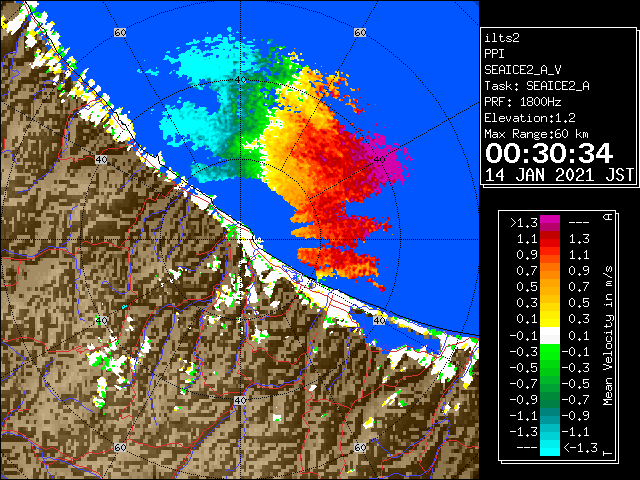The width and height of the screenshot is (640, 480).
Task: Select the 'Elevation:1.2' line
Action: (x=530, y=118)
